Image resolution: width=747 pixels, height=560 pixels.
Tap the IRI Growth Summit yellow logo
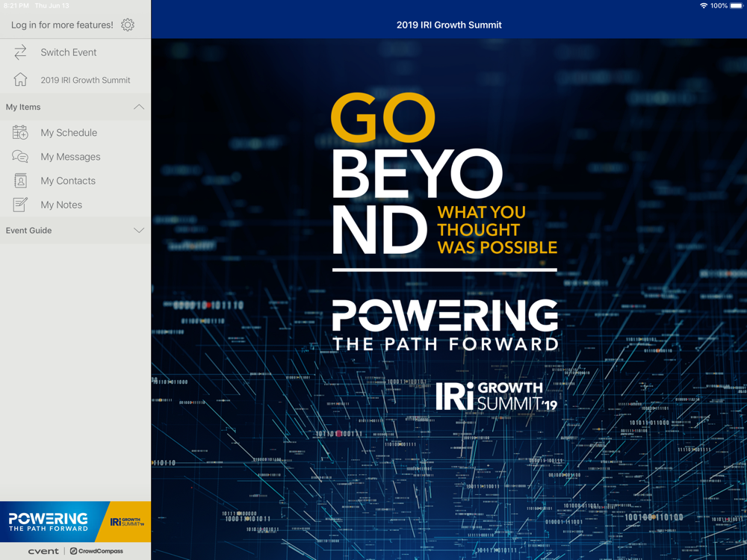[127, 522]
